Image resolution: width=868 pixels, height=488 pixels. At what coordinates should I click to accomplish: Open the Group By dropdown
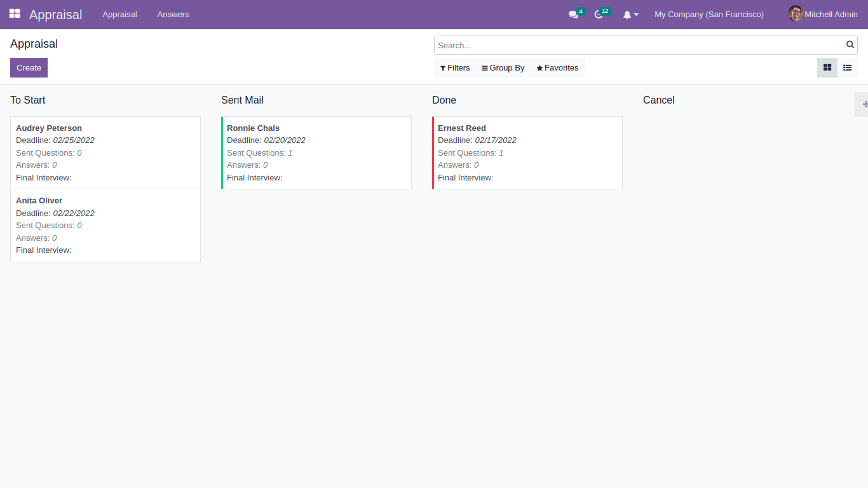(503, 67)
